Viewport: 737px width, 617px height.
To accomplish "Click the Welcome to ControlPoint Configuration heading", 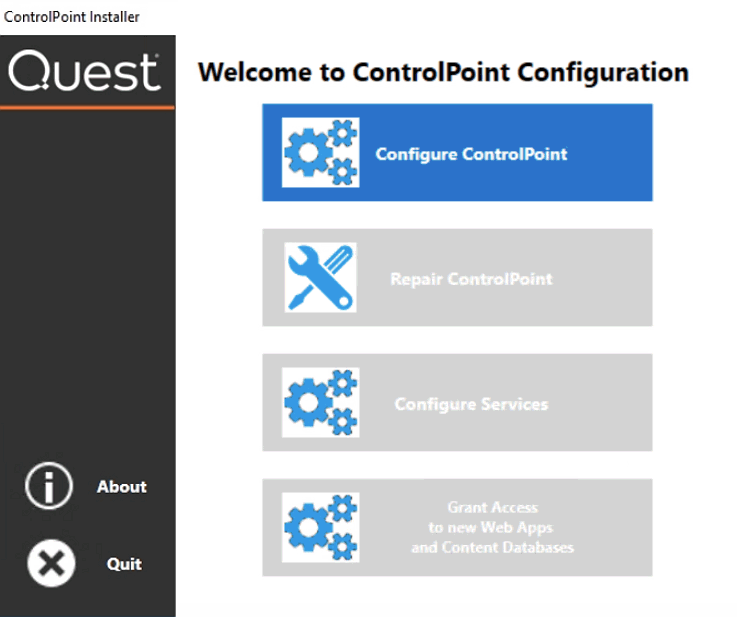I will [443, 73].
